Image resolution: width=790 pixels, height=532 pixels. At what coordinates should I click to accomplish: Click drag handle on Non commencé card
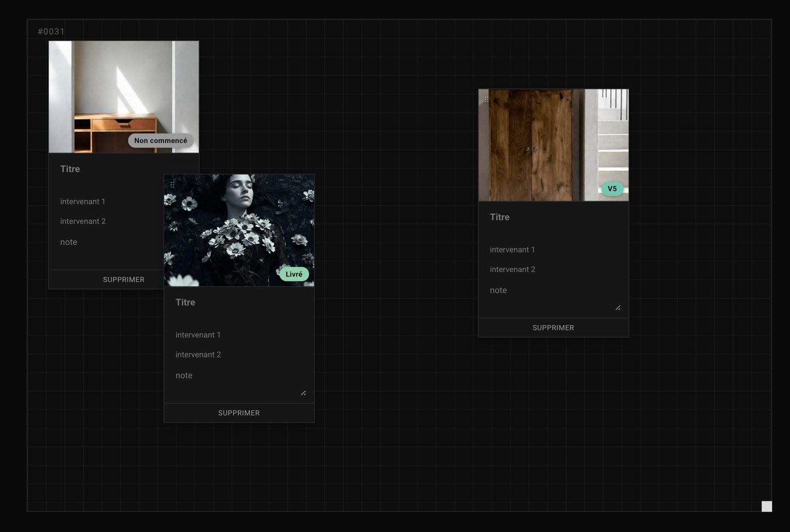(x=57, y=51)
